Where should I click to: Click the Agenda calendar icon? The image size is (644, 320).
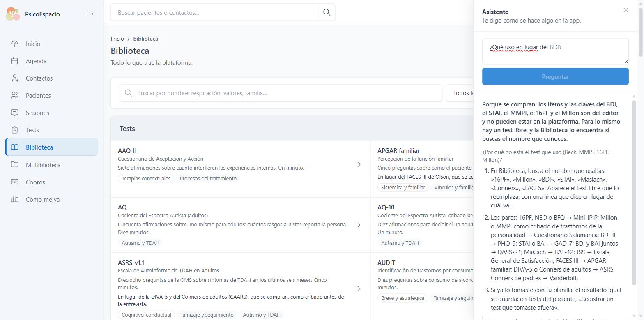point(15,61)
